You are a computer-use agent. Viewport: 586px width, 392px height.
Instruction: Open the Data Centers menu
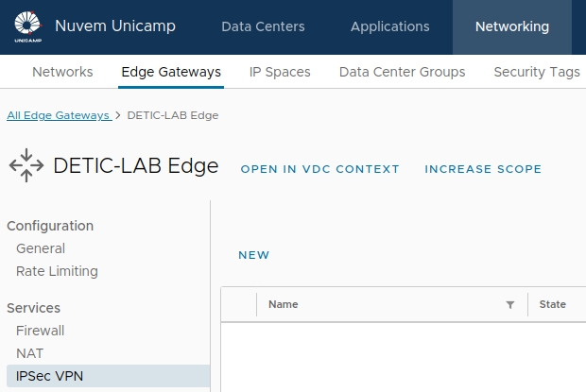(263, 26)
